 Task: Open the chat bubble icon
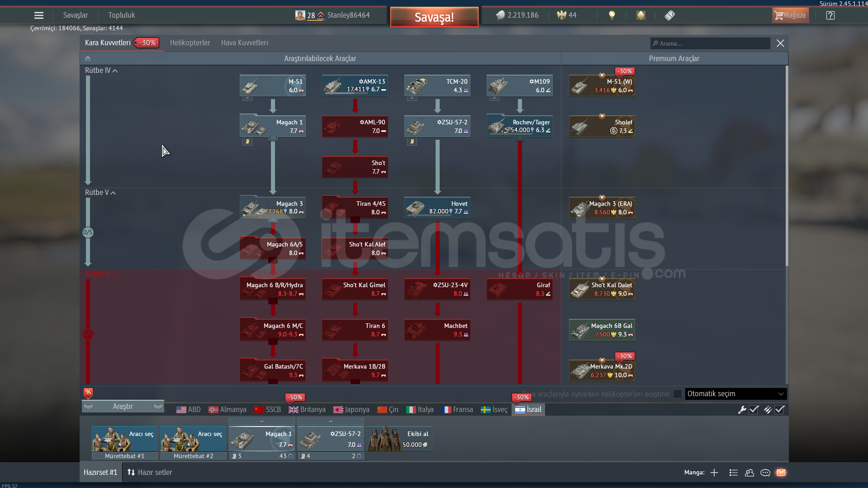tap(765, 473)
